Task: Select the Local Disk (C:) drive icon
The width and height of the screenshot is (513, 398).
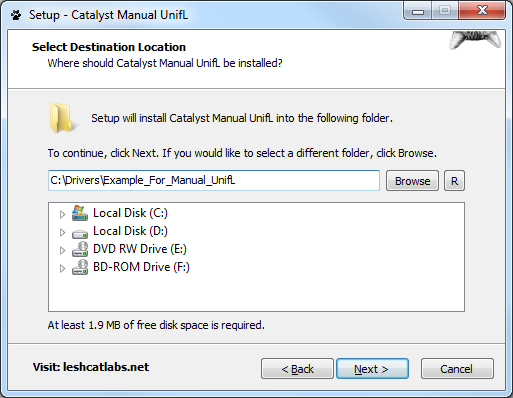Action: click(80, 213)
